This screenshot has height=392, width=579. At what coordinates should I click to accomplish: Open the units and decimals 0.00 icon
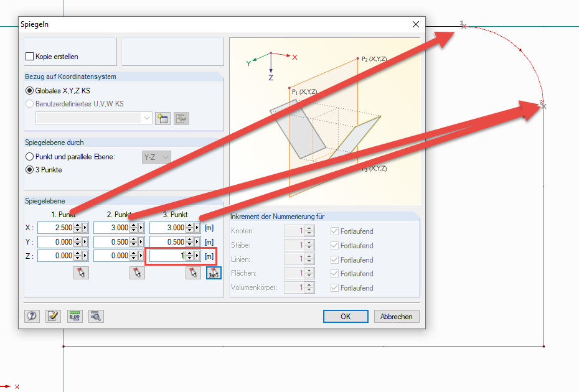[x=75, y=316]
